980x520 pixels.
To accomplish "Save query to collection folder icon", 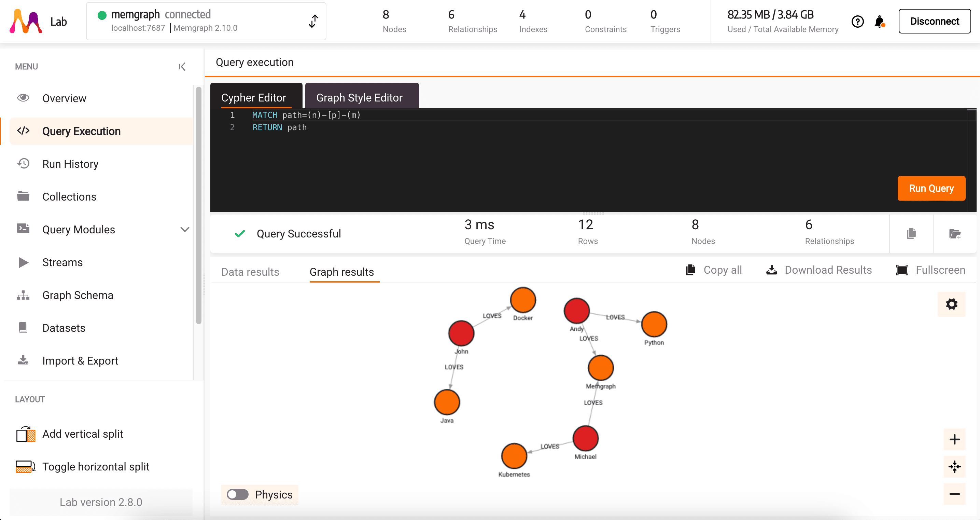I will (x=954, y=233).
